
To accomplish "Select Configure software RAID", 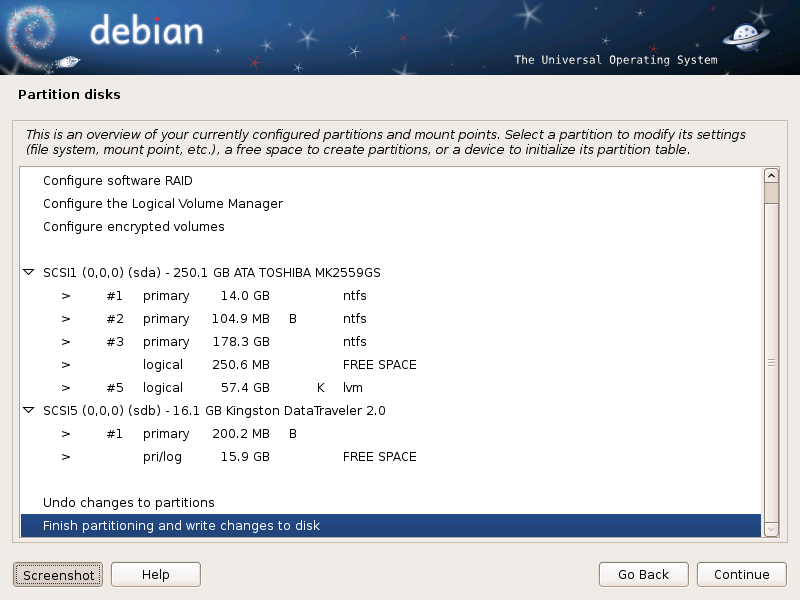I will click(x=391, y=181).
